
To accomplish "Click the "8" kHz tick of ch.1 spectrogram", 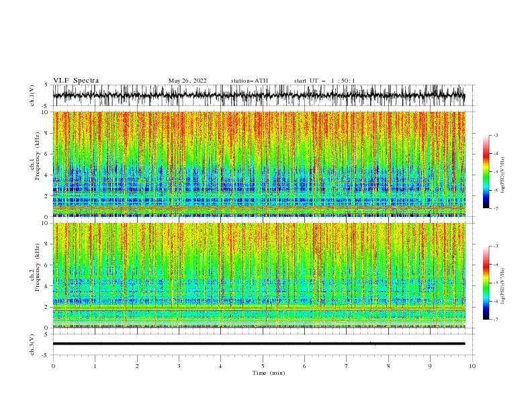I will pyautogui.click(x=47, y=133).
